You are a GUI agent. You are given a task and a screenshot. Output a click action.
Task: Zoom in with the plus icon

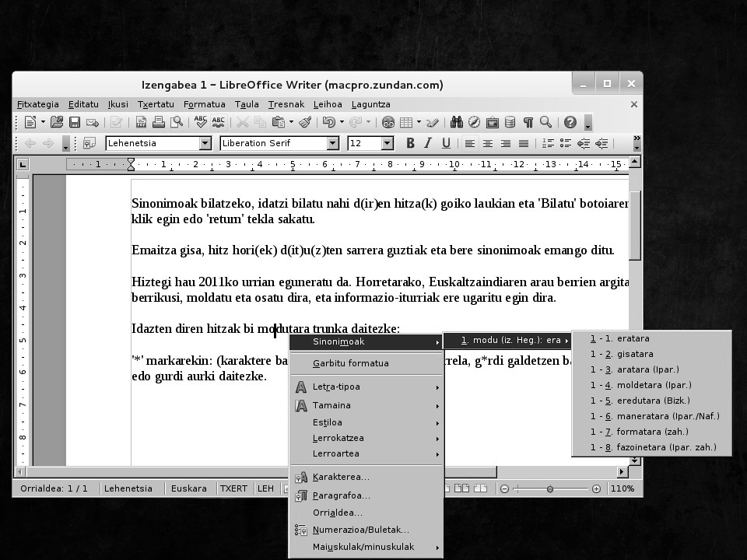pos(596,488)
